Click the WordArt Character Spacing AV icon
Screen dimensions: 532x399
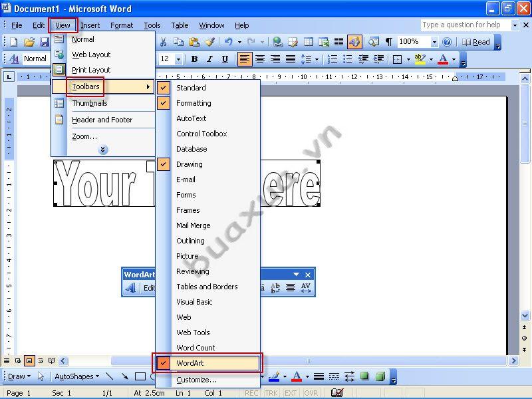point(306,288)
